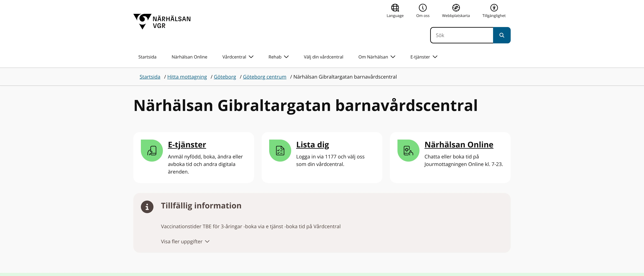Screen dimensions: 644x276
Task: Expand the E-tjänster navigation menu
Action: pyautogui.click(x=424, y=57)
